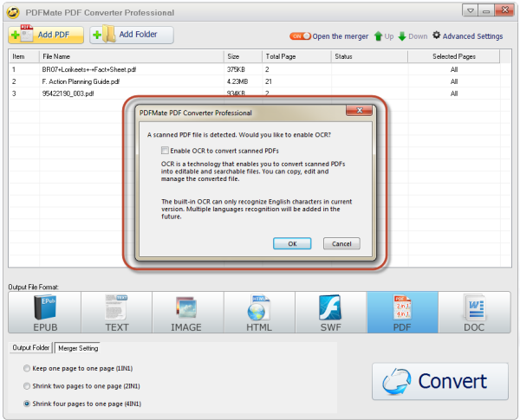Open the title bar dropdown menu arrow
Viewport: 520px width, 420px height.
(471, 10)
